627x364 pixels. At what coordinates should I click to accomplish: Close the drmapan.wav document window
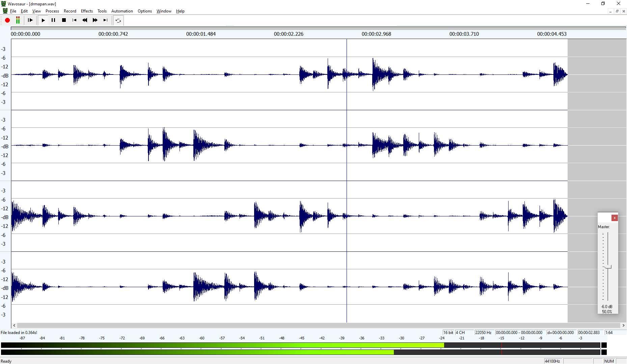[624, 11]
